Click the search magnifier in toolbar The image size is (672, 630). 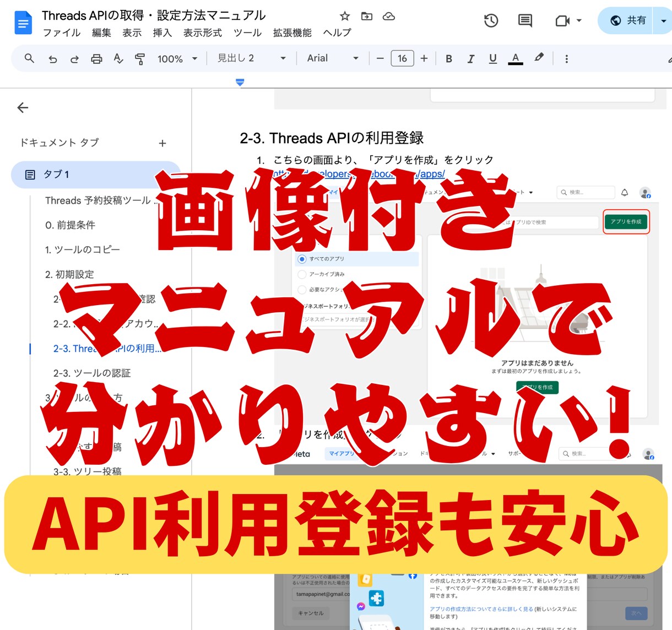tap(29, 58)
